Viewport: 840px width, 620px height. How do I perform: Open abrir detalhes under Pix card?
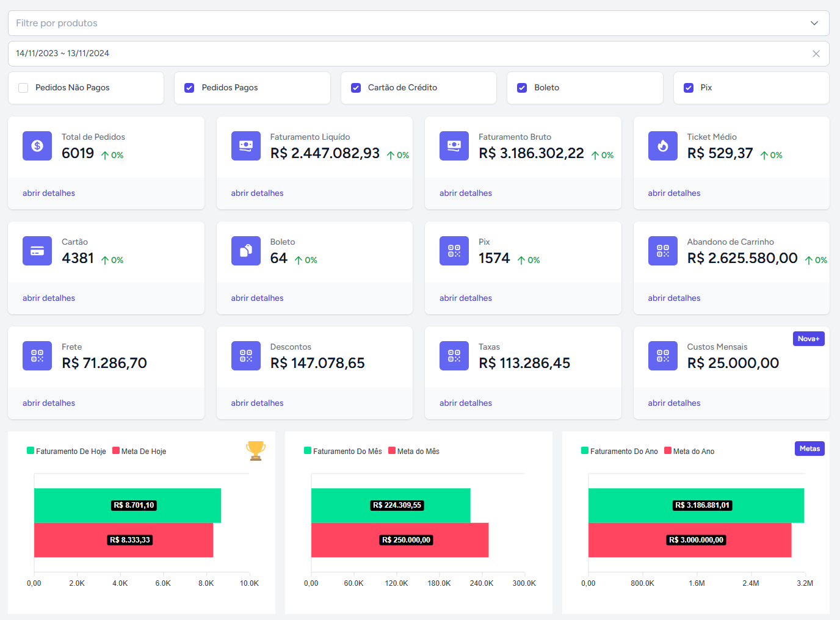tap(466, 298)
